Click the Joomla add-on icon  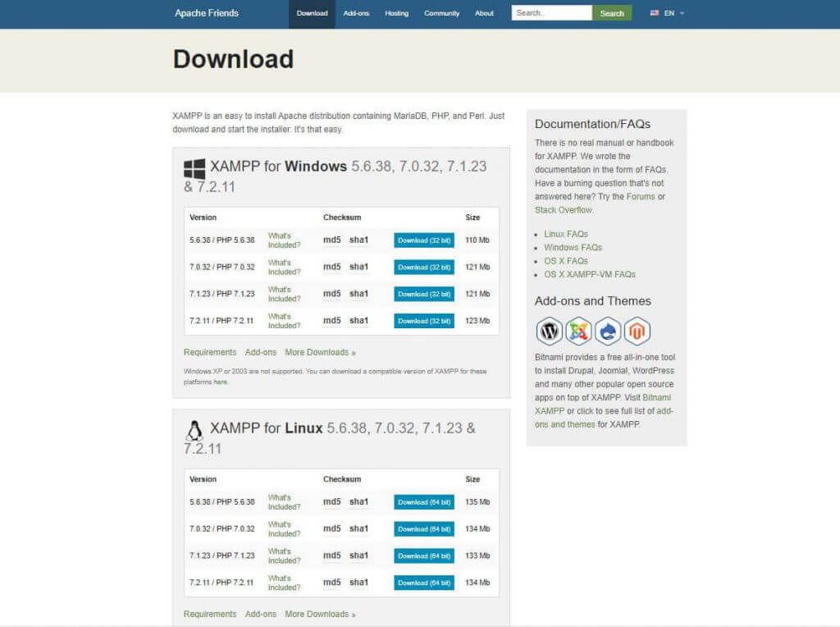tap(578, 332)
